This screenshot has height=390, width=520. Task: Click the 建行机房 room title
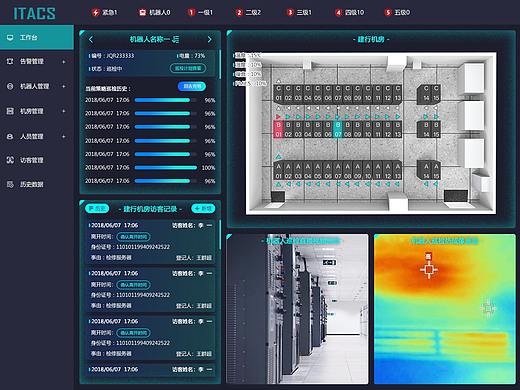[x=371, y=39]
